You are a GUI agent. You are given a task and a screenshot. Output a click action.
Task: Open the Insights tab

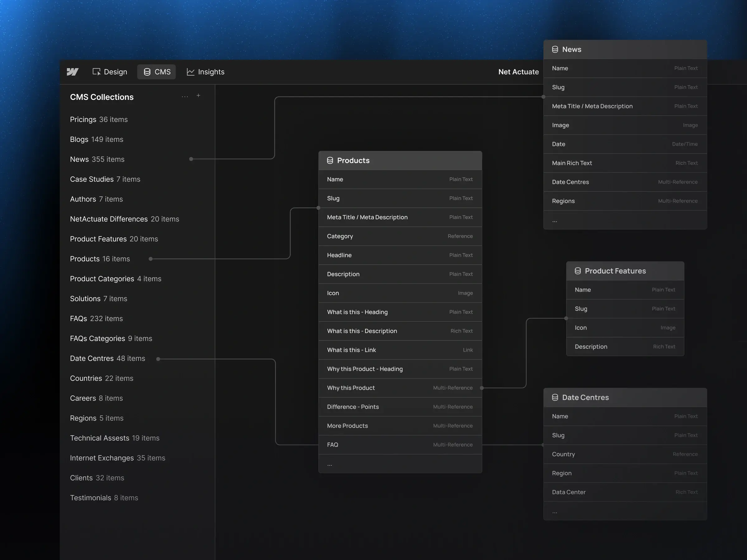(205, 72)
